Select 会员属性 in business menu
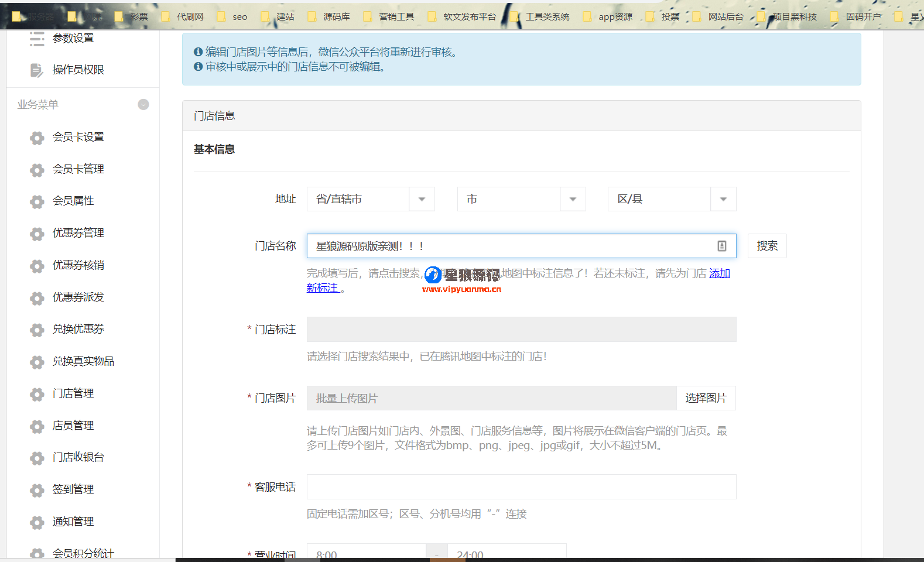 coord(73,201)
